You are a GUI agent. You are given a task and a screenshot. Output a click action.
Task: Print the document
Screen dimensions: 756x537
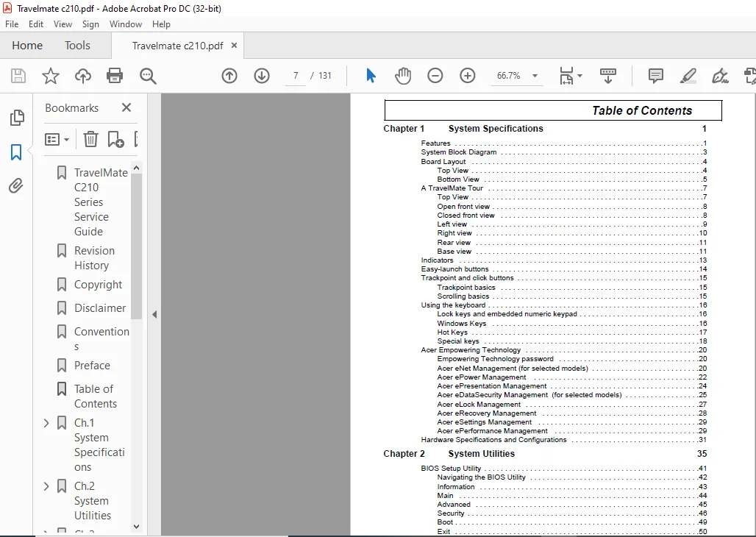[115, 76]
